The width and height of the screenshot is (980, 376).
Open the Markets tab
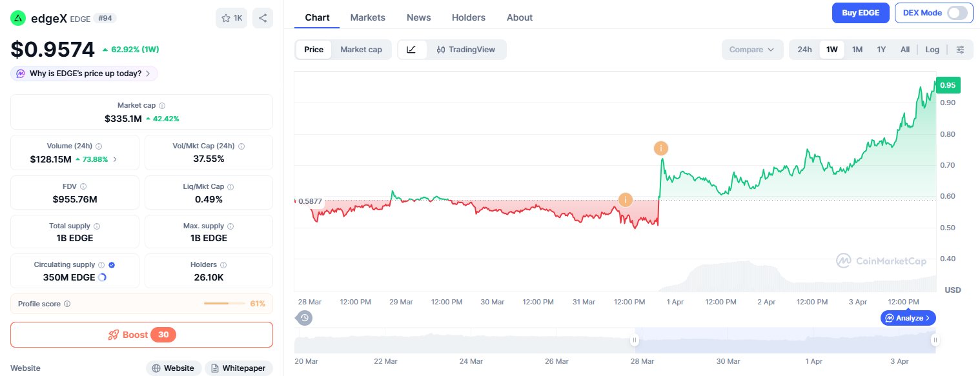pyautogui.click(x=367, y=17)
